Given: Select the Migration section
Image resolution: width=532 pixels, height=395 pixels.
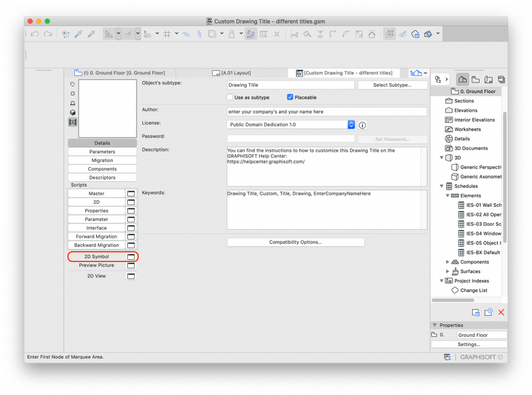Looking at the screenshot, I should coord(102,160).
